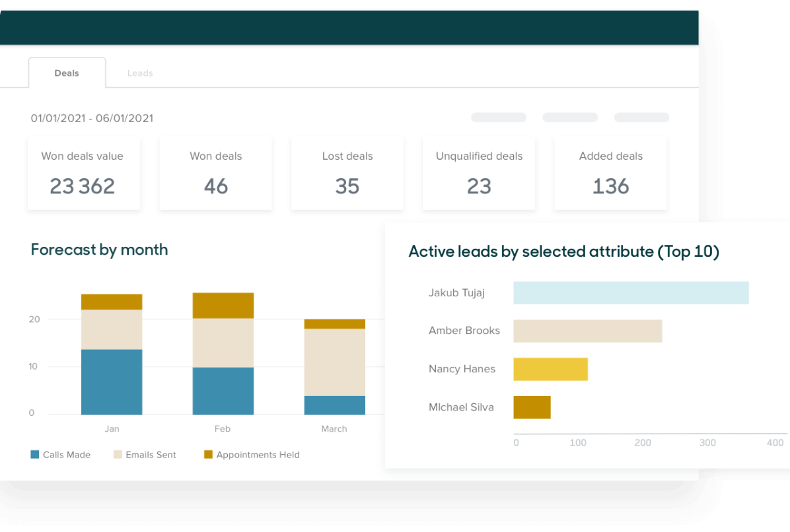Click the 46 won deals number
Screen dimensions: 790x532
pos(215,187)
